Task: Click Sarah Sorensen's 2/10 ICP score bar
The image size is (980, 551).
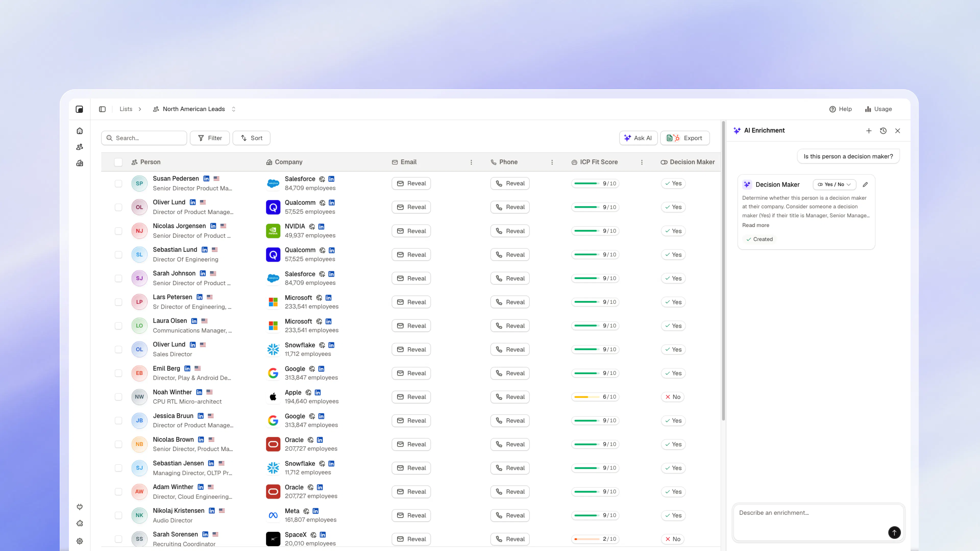Action: (x=595, y=539)
